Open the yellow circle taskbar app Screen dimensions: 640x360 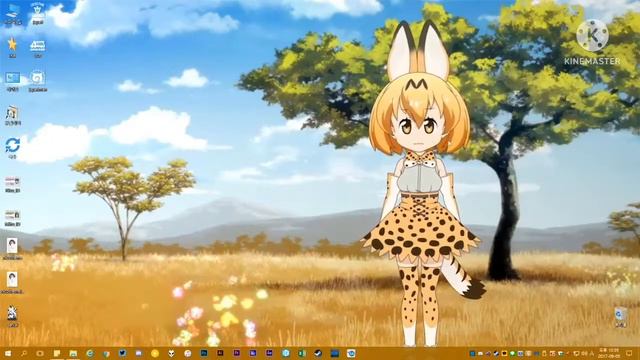155,353
